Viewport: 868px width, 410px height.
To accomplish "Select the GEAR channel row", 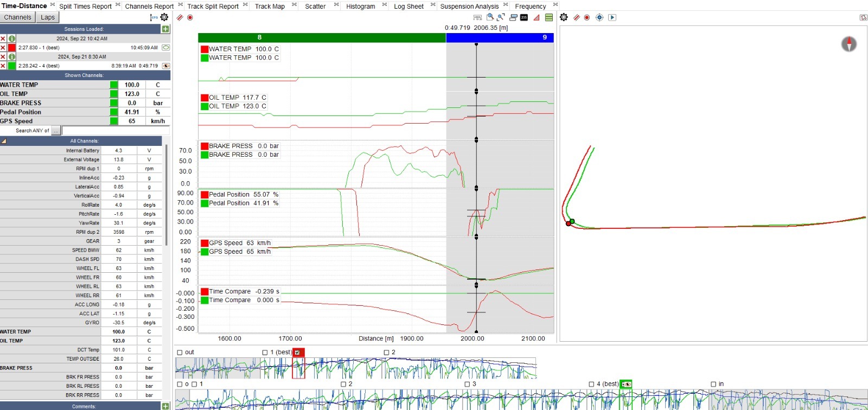I will point(81,241).
